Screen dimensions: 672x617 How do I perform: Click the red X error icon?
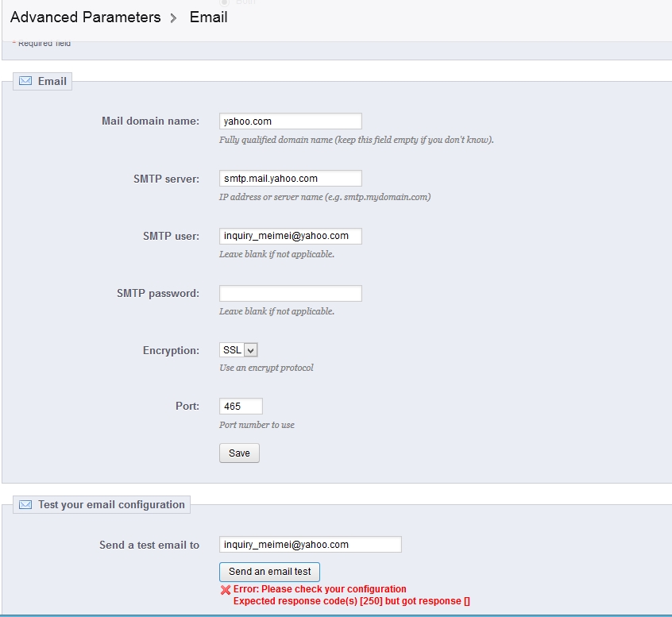[226, 590]
